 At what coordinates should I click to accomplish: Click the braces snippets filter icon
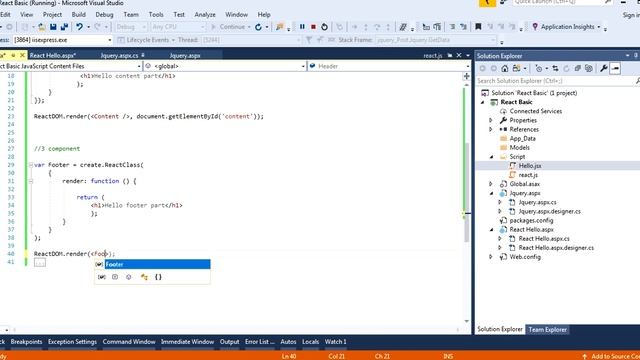(158, 277)
